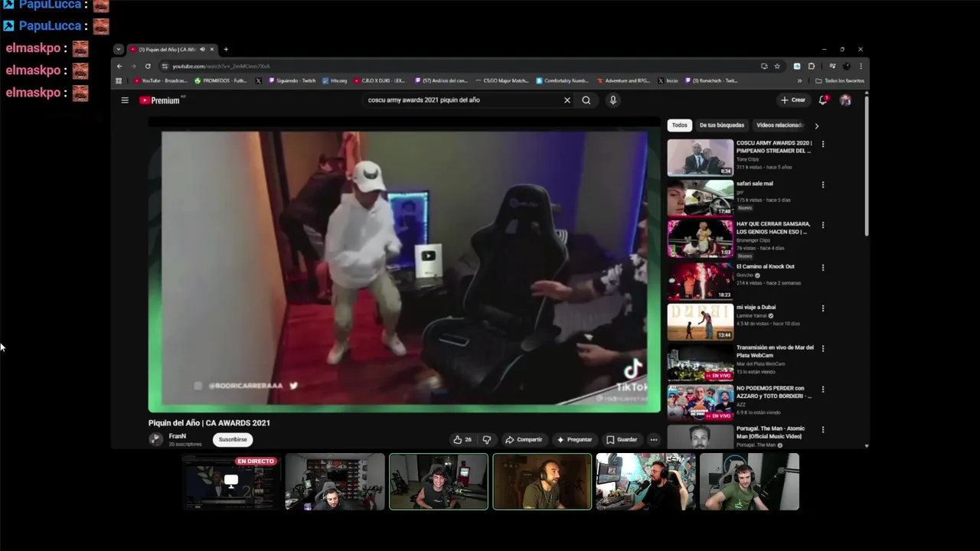Open Mar del Plata WebCam live thumbnail

[700, 363]
